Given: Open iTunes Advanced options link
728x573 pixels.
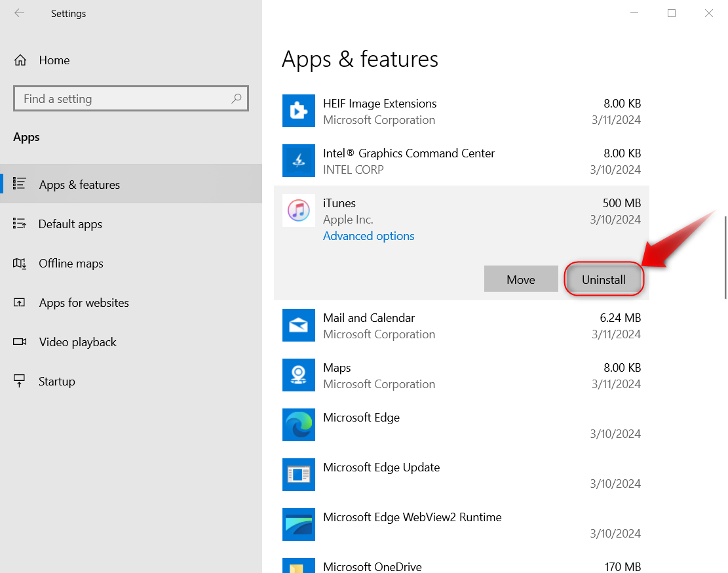Looking at the screenshot, I should tap(369, 236).
